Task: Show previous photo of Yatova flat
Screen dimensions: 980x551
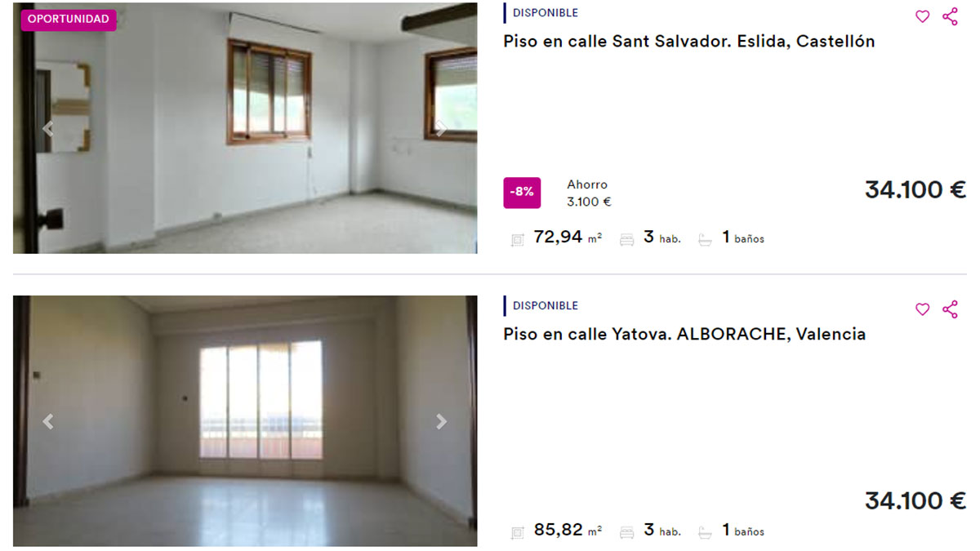Action: coord(48,421)
